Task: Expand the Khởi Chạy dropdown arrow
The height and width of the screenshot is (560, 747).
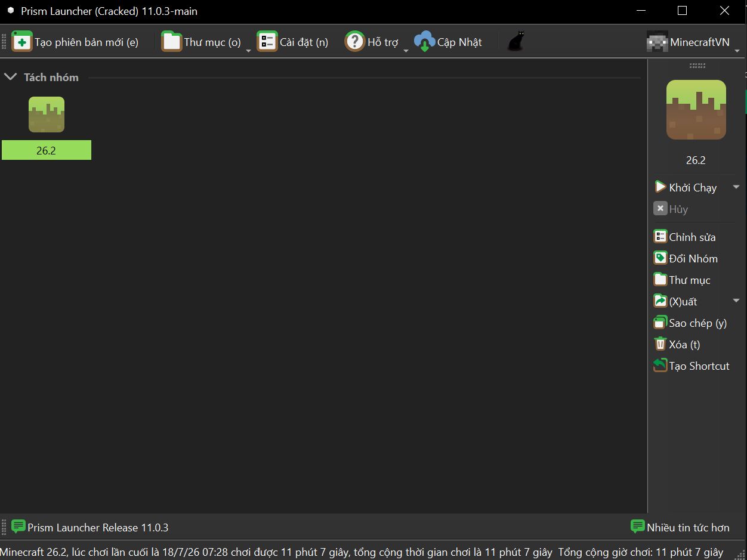Action: 736,187
